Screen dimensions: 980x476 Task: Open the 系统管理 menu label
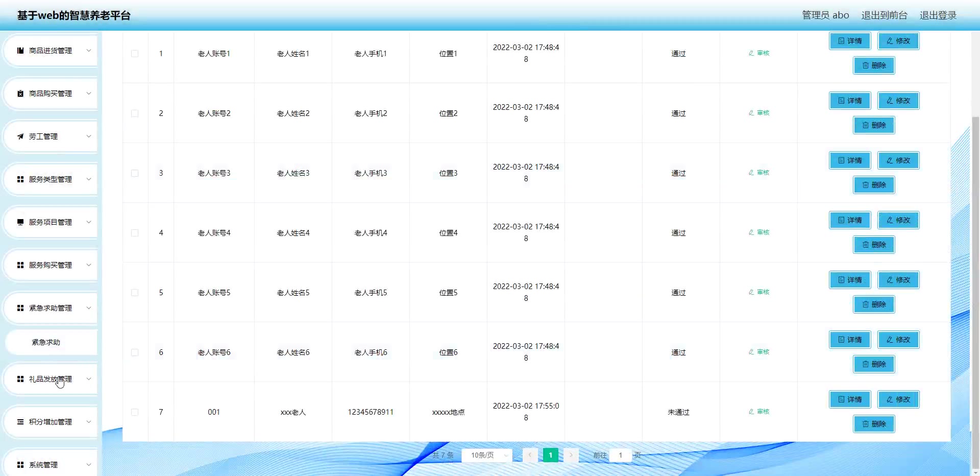pyautogui.click(x=43, y=465)
